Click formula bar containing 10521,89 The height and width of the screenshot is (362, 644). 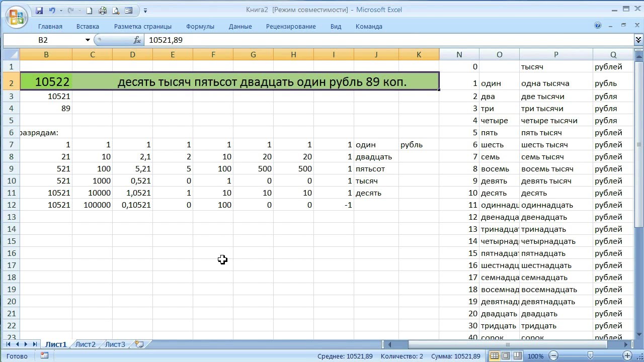(388, 40)
